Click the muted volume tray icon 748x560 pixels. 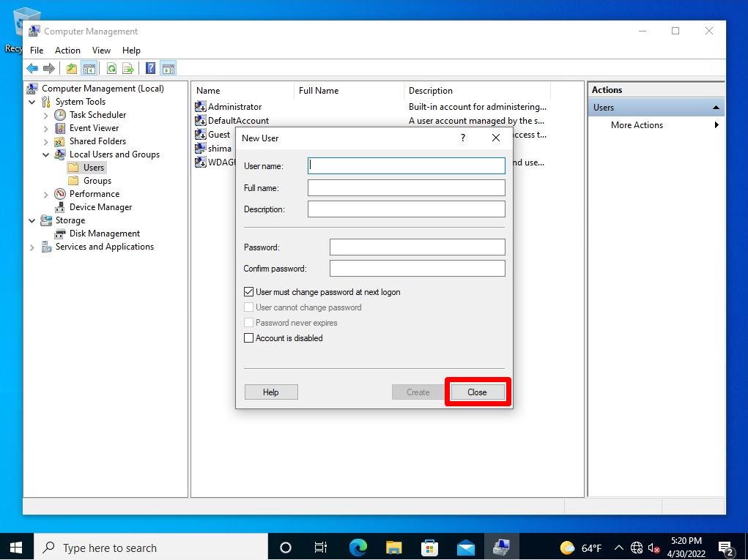[x=653, y=548]
